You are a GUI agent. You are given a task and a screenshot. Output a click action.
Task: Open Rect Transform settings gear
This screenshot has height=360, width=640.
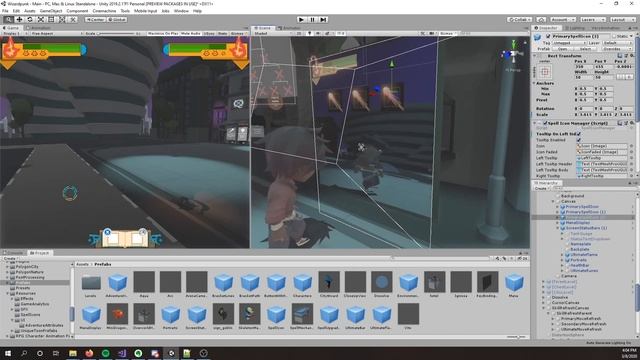631,56
